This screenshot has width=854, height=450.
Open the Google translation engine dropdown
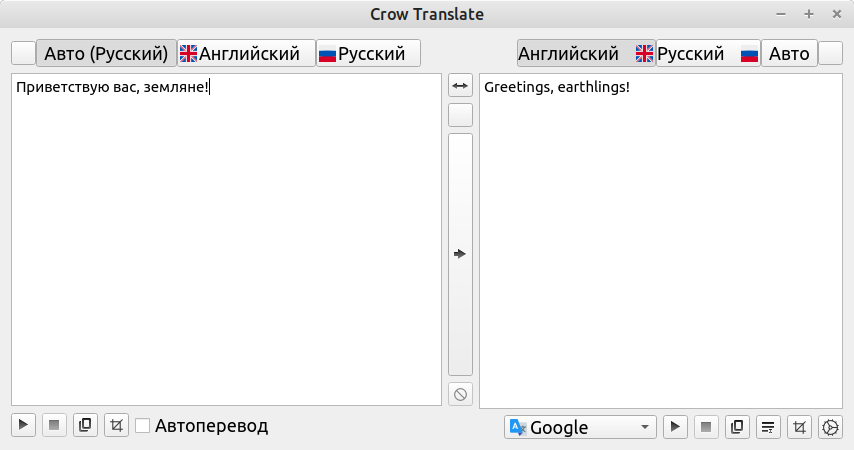point(580,427)
